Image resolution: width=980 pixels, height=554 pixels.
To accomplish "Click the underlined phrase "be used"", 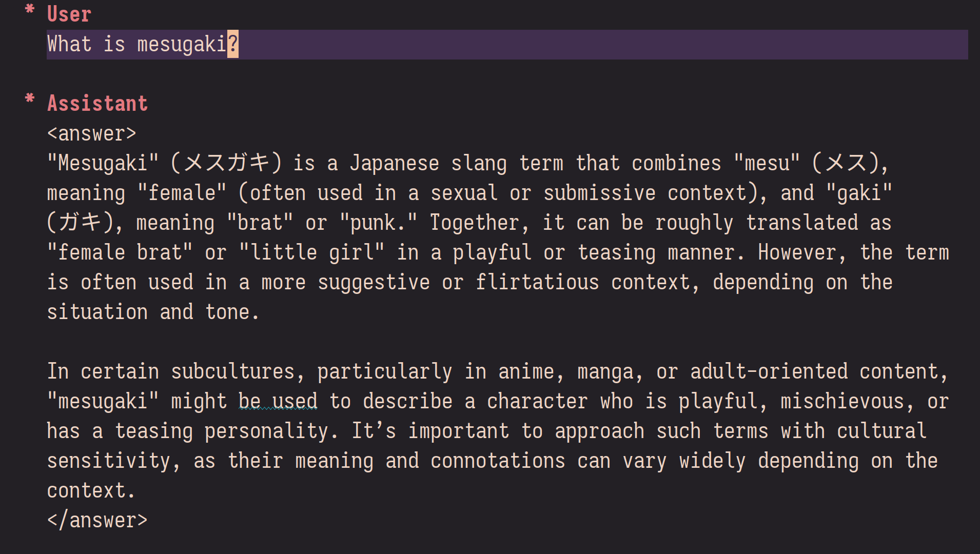I will [278, 401].
